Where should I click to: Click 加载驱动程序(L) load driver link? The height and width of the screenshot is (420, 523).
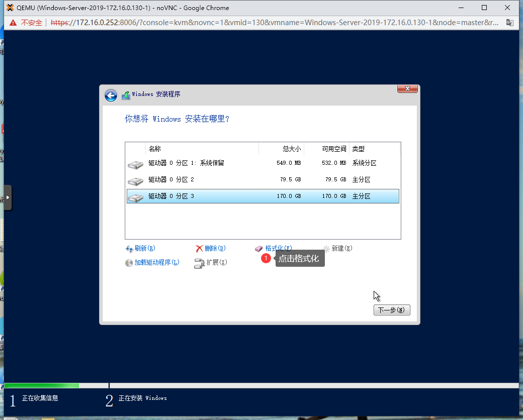point(157,262)
